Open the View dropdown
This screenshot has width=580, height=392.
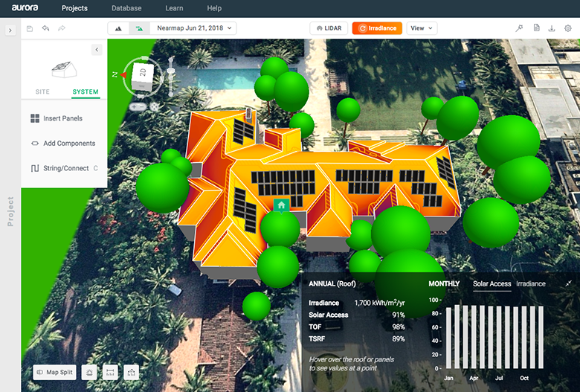tap(422, 28)
